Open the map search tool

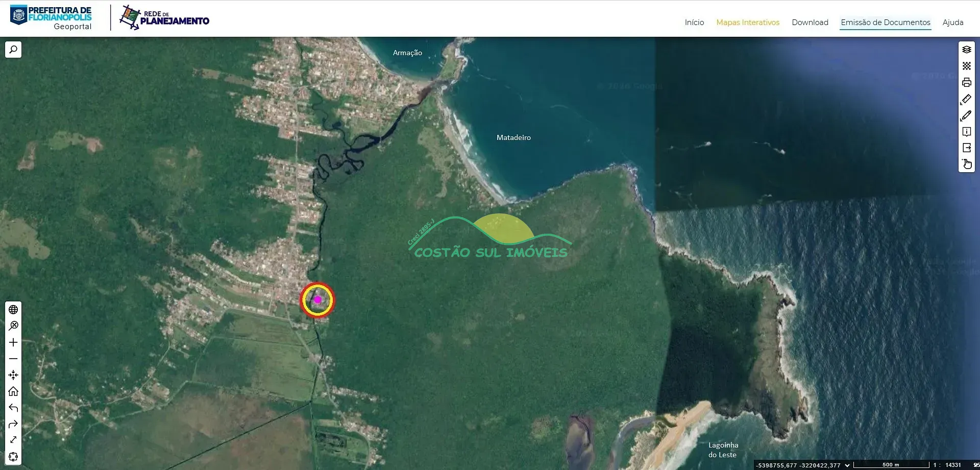pos(13,50)
